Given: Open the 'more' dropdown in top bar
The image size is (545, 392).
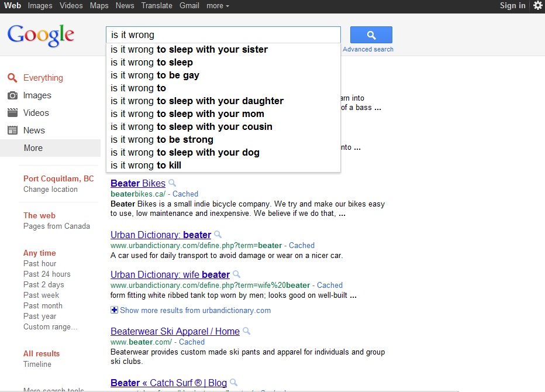Looking at the screenshot, I should [x=218, y=6].
